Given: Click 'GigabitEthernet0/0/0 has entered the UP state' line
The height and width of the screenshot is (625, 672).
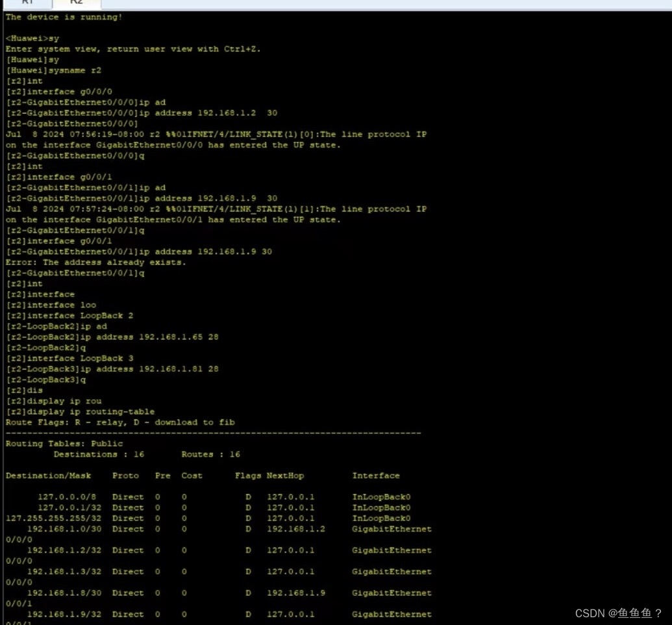Looking at the screenshot, I should point(173,146).
